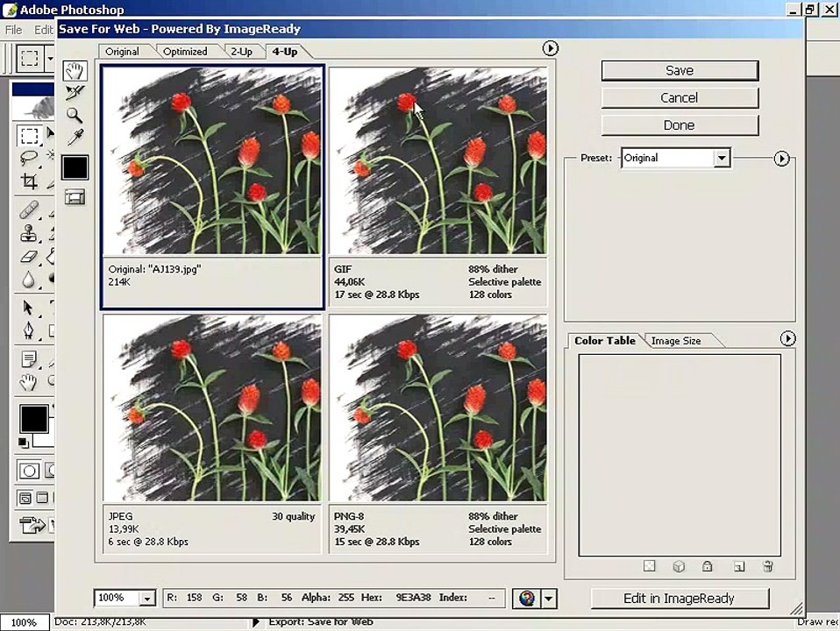The image size is (840, 631).
Task: Click the default colors mini icon in toolbox
Action: [x=24, y=443]
